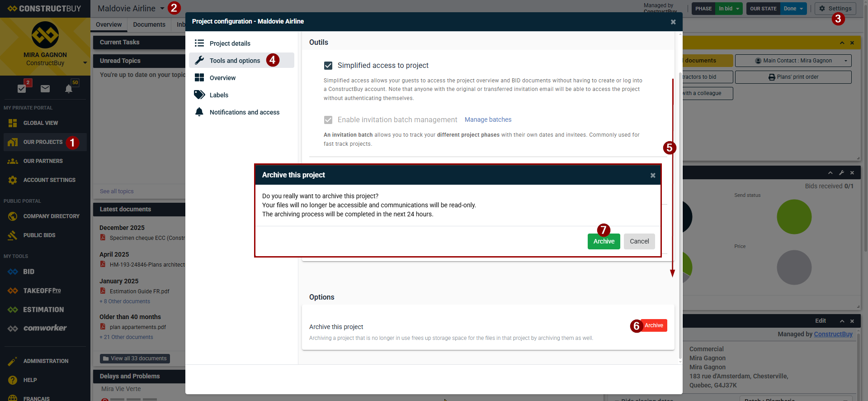This screenshot has width=868, height=401.
Task: Click the green Send status pie chart
Action: pyautogui.click(x=794, y=217)
